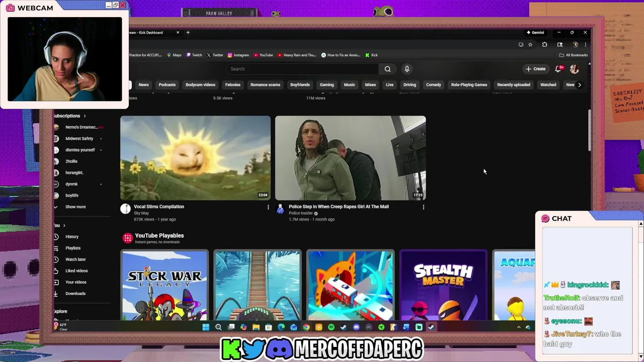Play the sun baby Vocal Stims thumbnail
The image size is (644, 362).
pos(195,158)
